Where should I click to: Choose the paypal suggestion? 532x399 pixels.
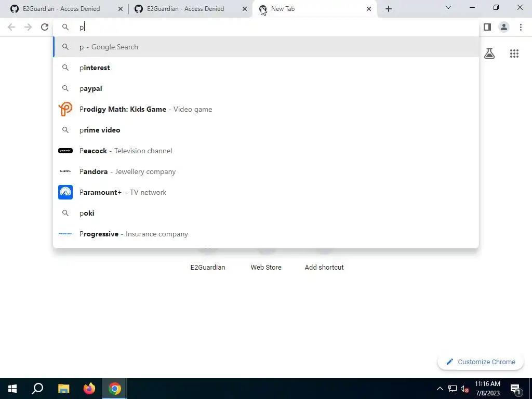coord(266,88)
